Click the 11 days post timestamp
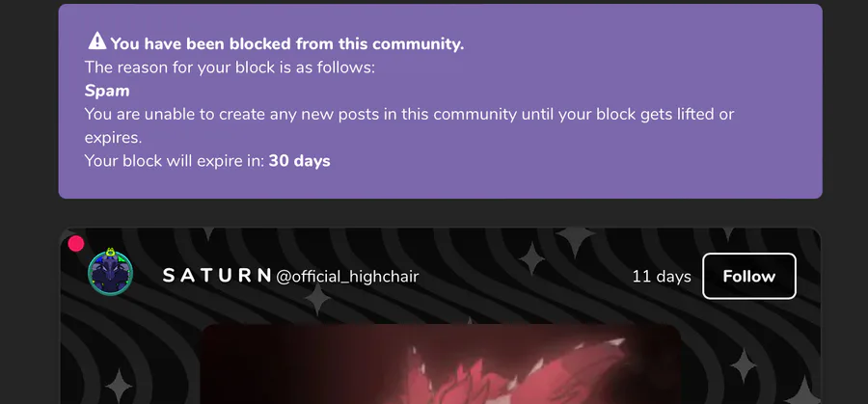The image size is (868, 404). (662, 276)
